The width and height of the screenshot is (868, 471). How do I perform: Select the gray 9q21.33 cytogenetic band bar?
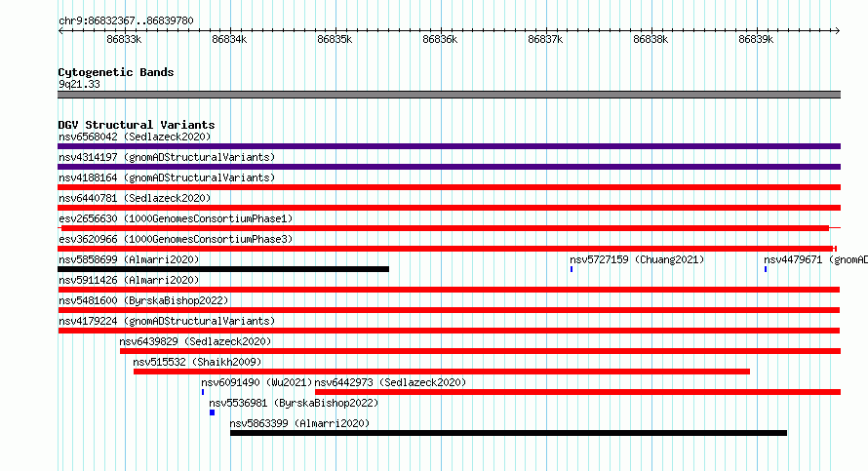tap(449, 95)
